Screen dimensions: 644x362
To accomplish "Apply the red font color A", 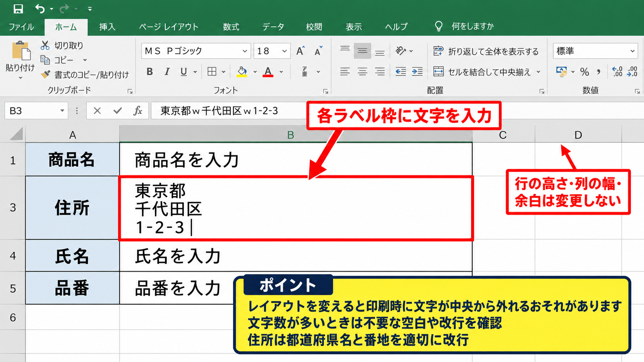I will point(268,72).
